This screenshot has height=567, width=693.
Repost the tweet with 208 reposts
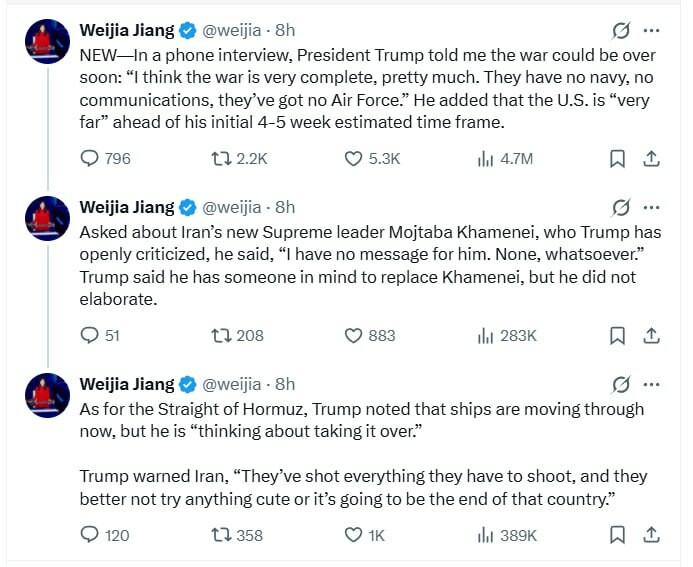click(221, 335)
